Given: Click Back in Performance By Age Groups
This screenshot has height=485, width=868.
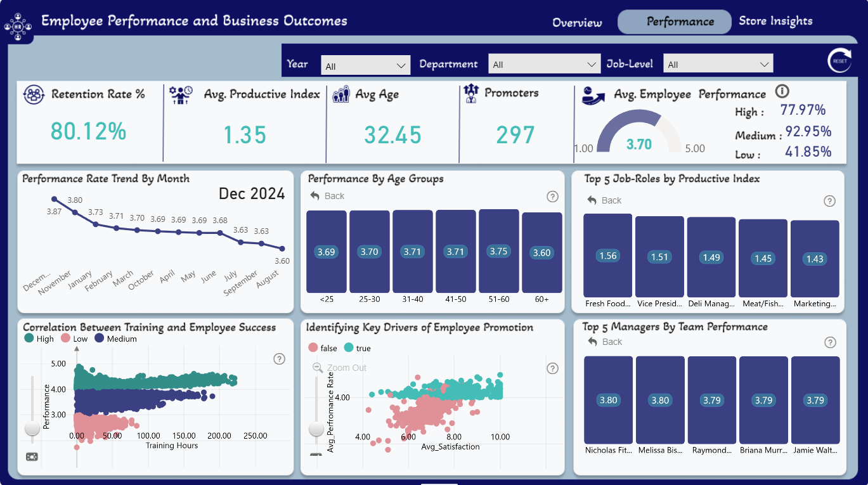Looking at the screenshot, I should tap(328, 196).
